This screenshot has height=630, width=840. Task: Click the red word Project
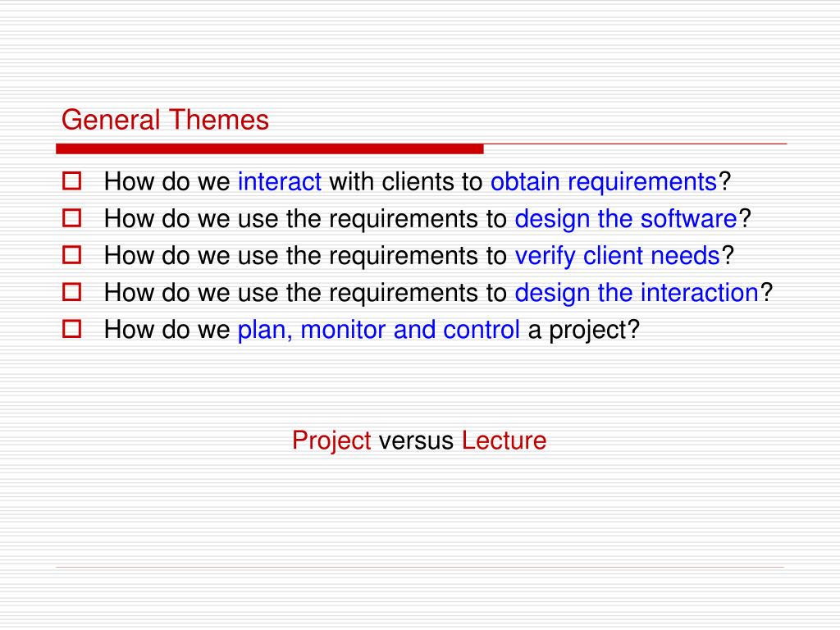pyautogui.click(x=331, y=441)
